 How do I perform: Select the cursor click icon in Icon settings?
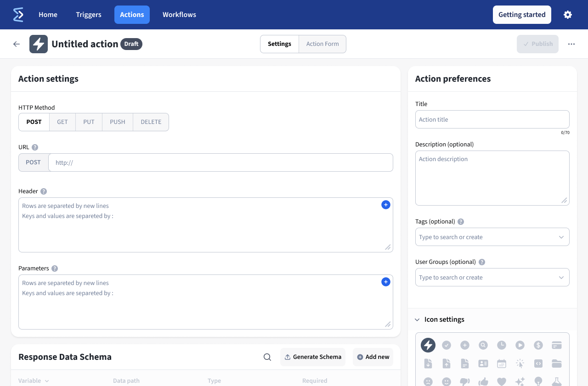coord(520,364)
